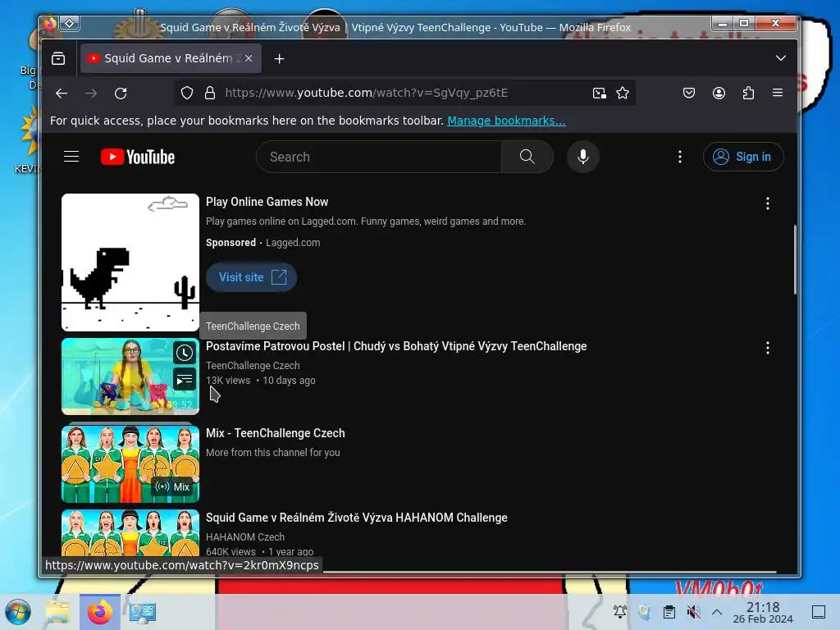Screen dimensions: 840x630
Task: Toggle picture-in-picture icon in address bar
Action: [x=600, y=94]
